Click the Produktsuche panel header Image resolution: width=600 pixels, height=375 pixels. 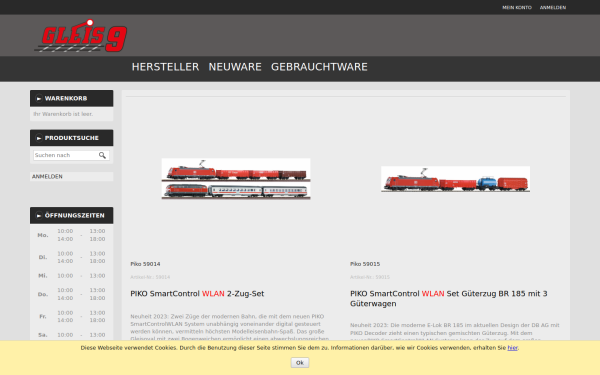click(72, 138)
